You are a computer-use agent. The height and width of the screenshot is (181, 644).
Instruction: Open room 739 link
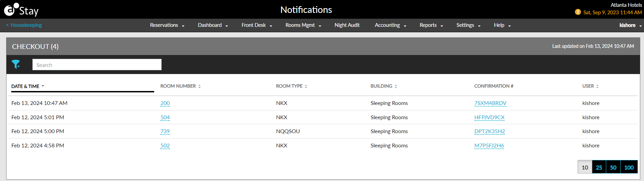(165, 131)
